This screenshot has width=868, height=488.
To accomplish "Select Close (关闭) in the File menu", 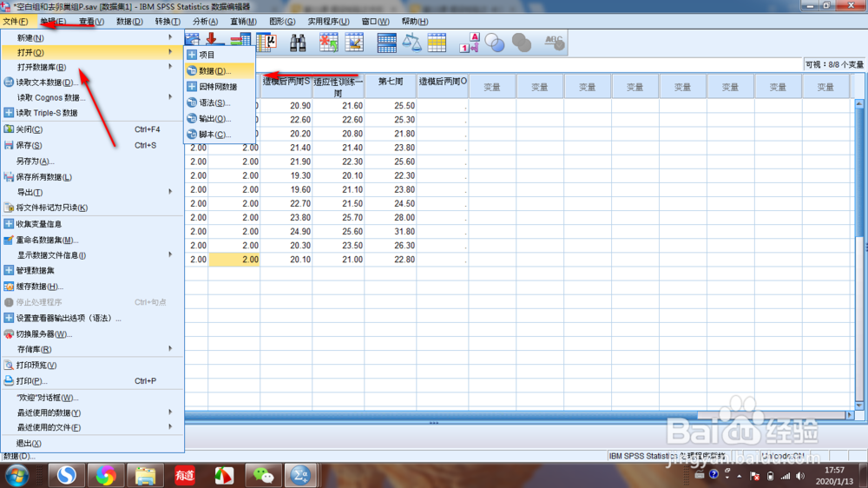I will click(92, 129).
